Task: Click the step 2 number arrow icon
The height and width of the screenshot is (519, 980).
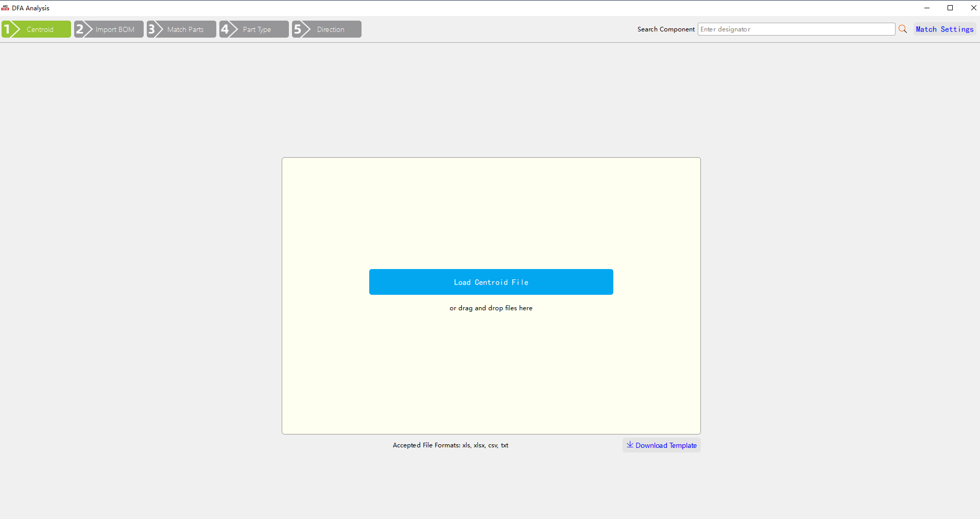Action: click(83, 29)
